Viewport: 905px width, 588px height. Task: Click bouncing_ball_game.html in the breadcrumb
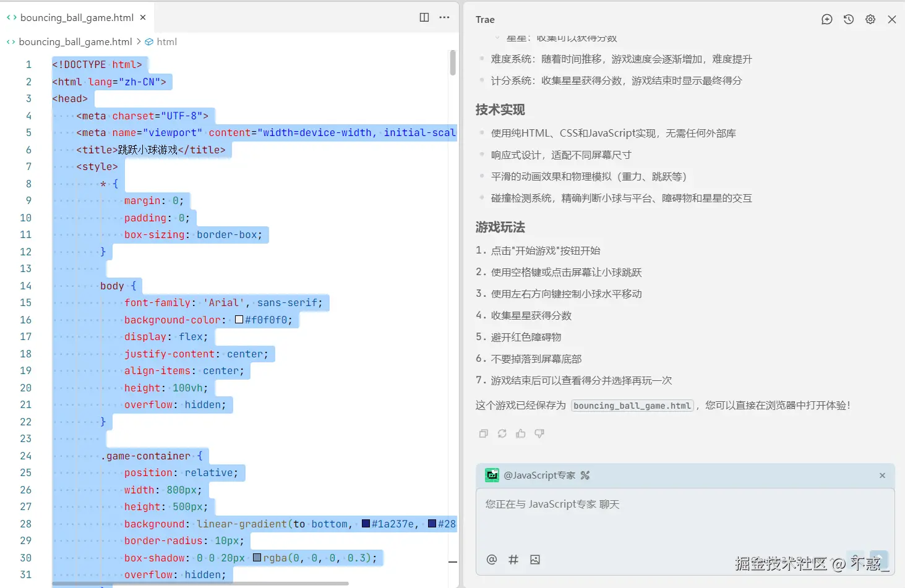(75, 41)
